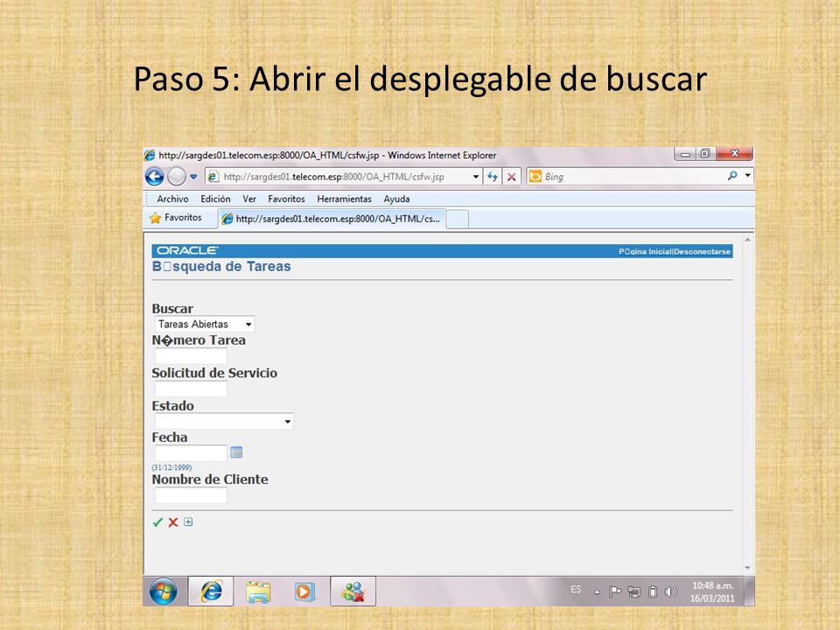Click the red X cancel icon below form
The image size is (840, 630).
pyautogui.click(x=173, y=522)
